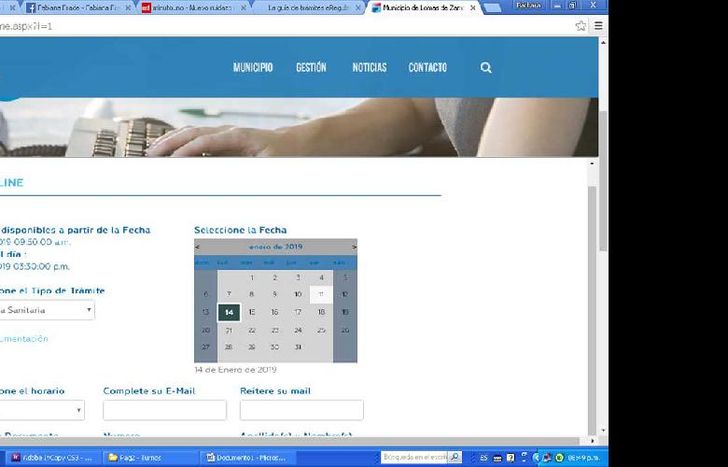
Task: Switch to the Minuto Uno news tab
Action: tap(193, 8)
